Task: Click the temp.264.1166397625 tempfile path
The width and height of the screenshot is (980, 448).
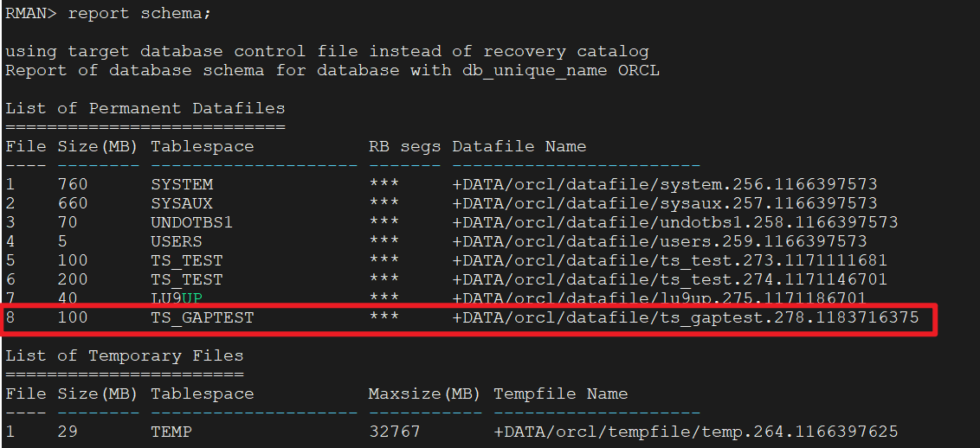Action: [x=696, y=432]
